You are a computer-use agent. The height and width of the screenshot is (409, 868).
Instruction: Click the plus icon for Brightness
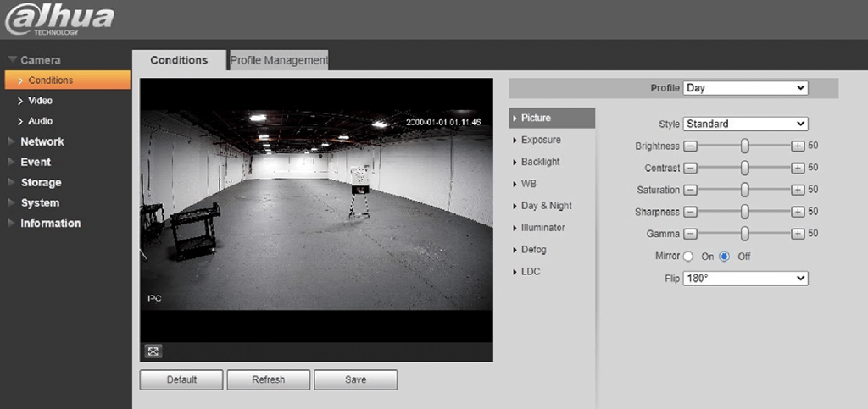[x=797, y=146]
